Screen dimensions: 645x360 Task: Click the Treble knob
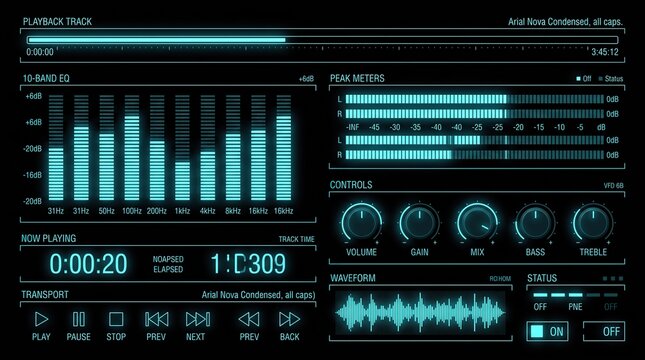(x=593, y=223)
